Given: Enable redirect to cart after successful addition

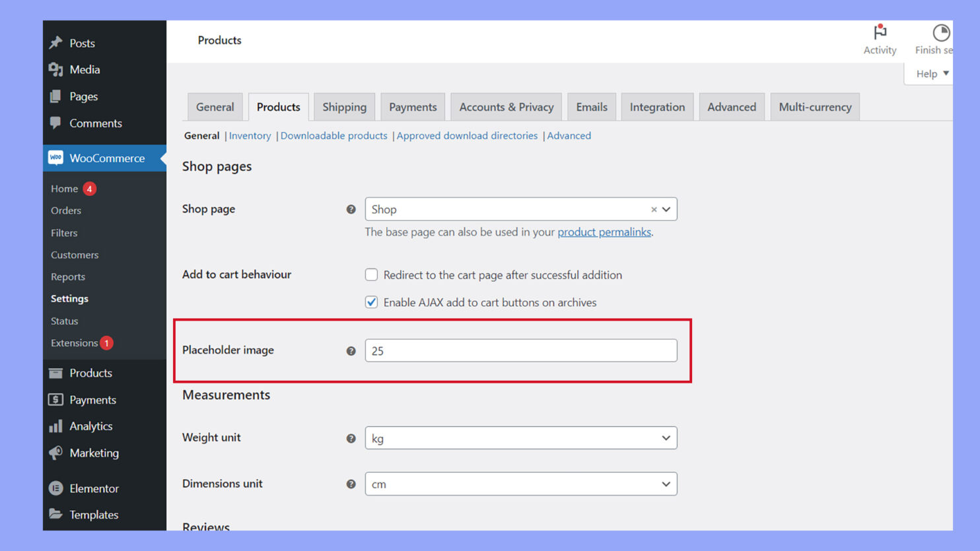Looking at the screenshot, I should pyautogui.click(x=371, y=275).
